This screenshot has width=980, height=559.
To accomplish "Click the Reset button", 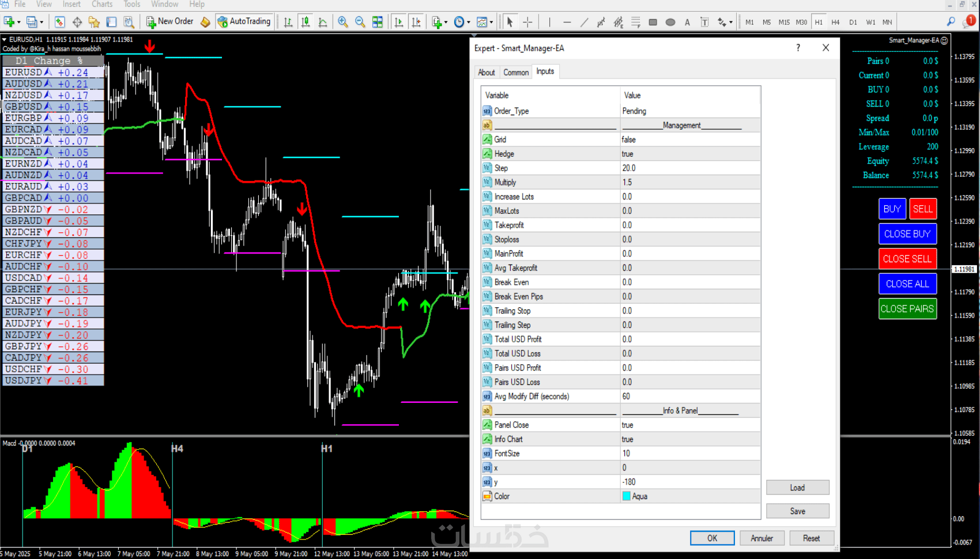I will [x=812, y=538].
